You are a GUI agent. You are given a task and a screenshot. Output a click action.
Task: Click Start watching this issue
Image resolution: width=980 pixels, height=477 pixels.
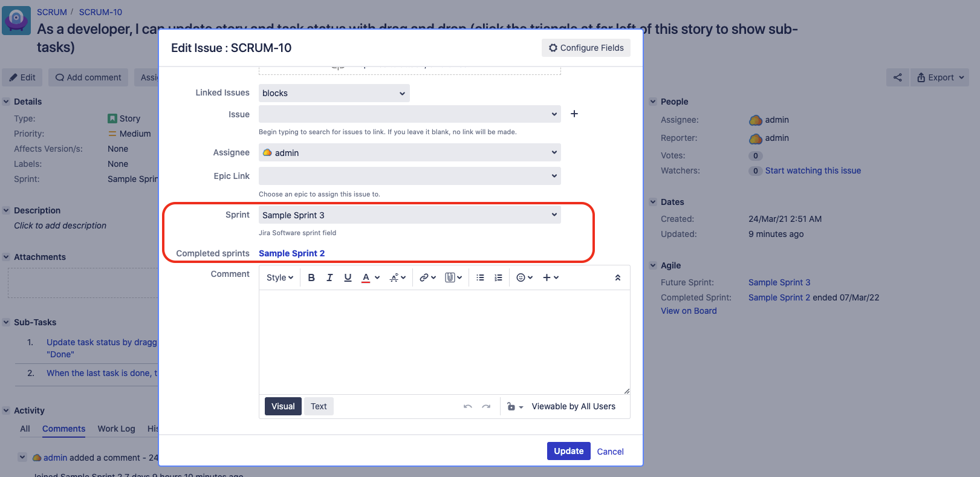click(x=813, y=170)
